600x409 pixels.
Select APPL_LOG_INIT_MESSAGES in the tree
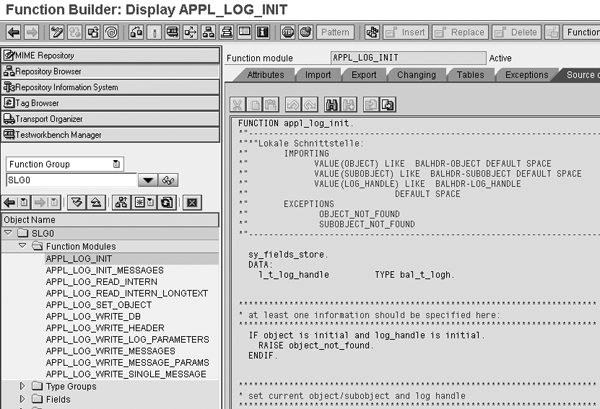tap(104, 270)
